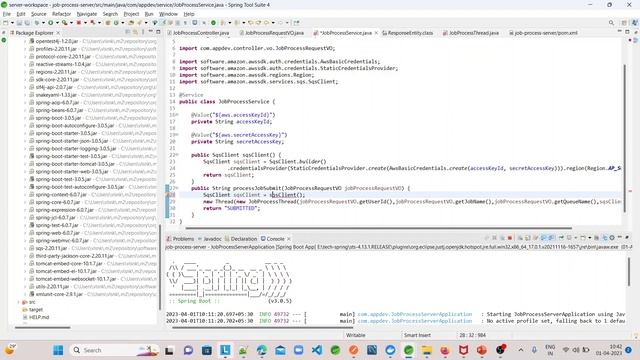Click the Save toolbar icon

(19, 23)
